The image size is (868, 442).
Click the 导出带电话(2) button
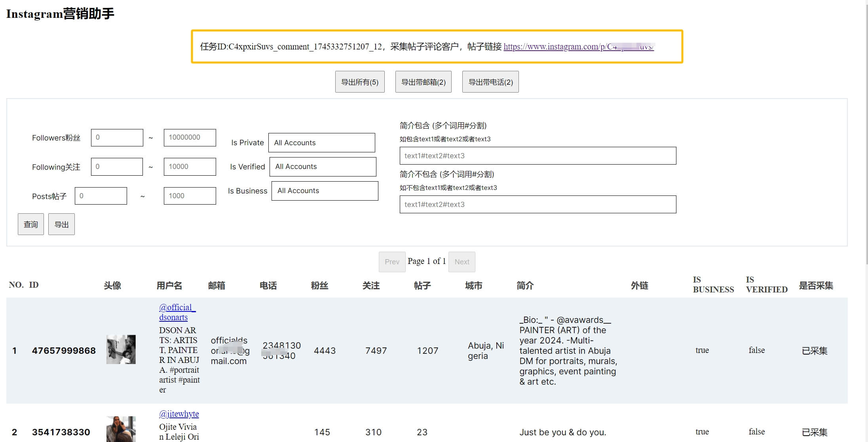pyautogui.click(x=490, y=82)
